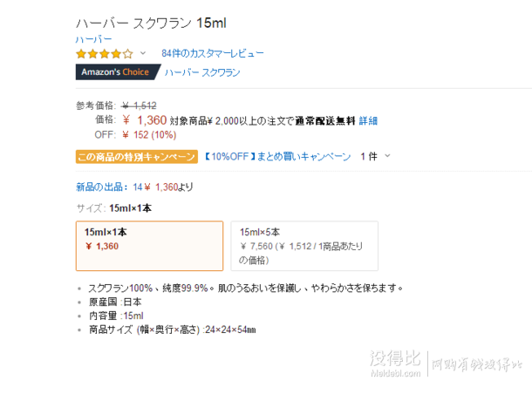The height and width of the screenshot is (394, 532).
Task: Select the 15ml×5本 size option
Action: [304, 246]
